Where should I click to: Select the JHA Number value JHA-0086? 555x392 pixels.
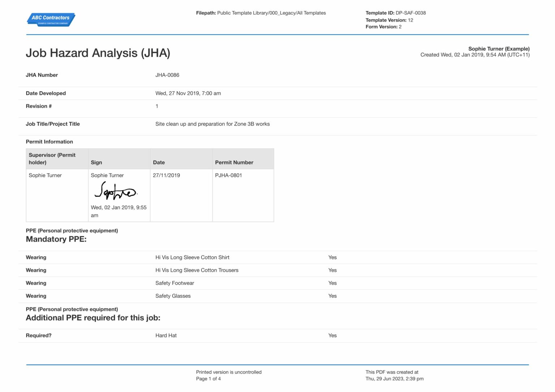167,75
